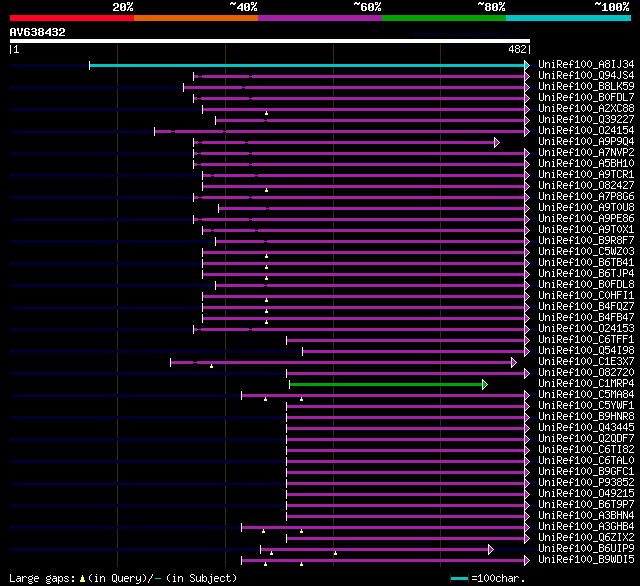
Task: Click the UniRef100_Q2QDF7 label
Action: (x=586, y=439)
